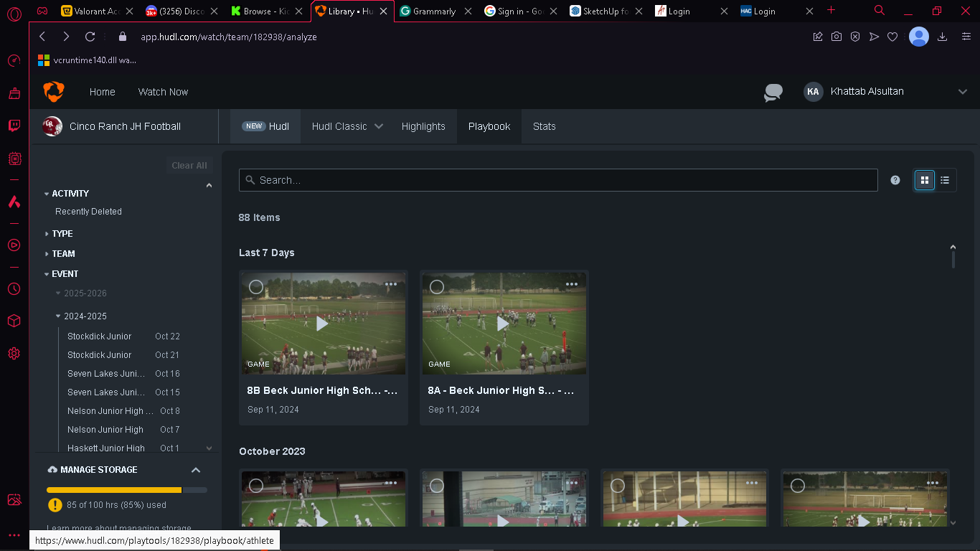Click the browser profile avatar
The width and height of the screenshot is (980, 551).
pyautogui.click(x=919, y=37)
